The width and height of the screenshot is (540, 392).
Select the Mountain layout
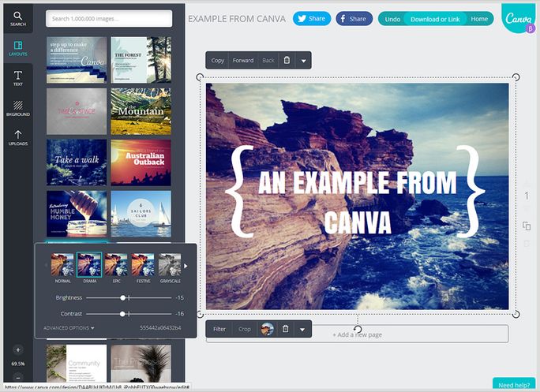coord(141,111)
